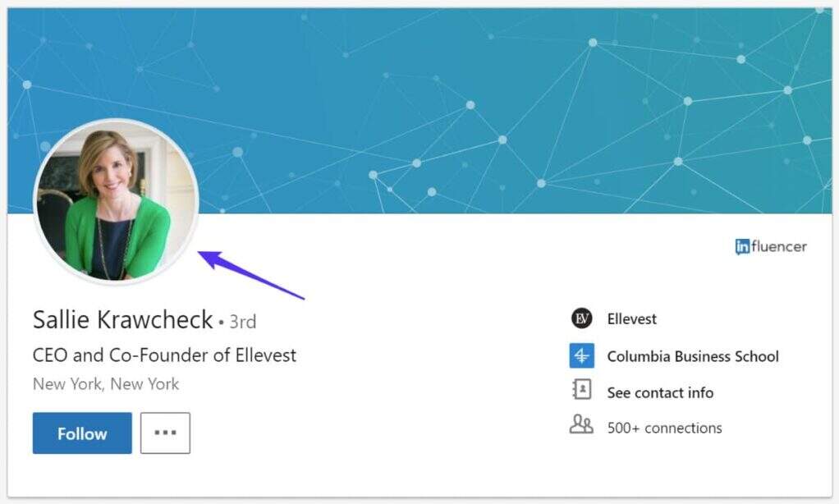Click the "fluencer" badge text

pos(779,246)
